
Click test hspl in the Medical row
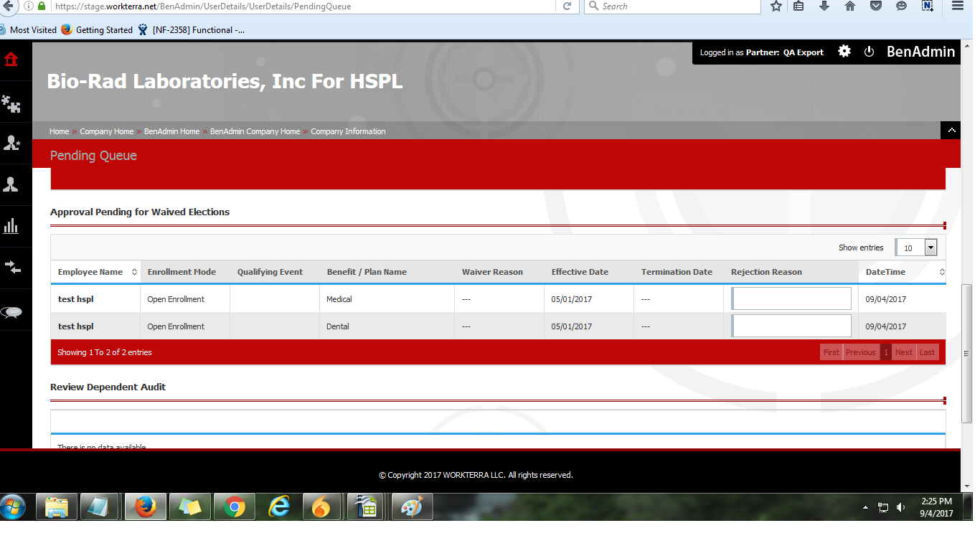76,299
